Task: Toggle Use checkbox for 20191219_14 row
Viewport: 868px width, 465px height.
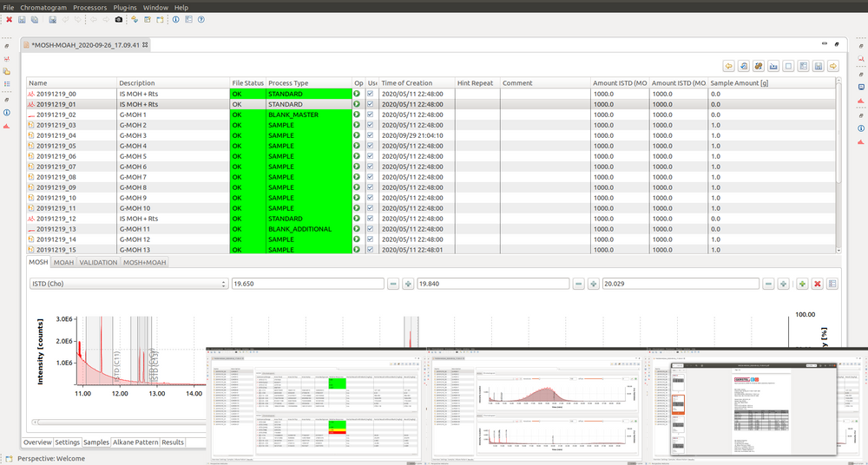Action: coord(371,239)
